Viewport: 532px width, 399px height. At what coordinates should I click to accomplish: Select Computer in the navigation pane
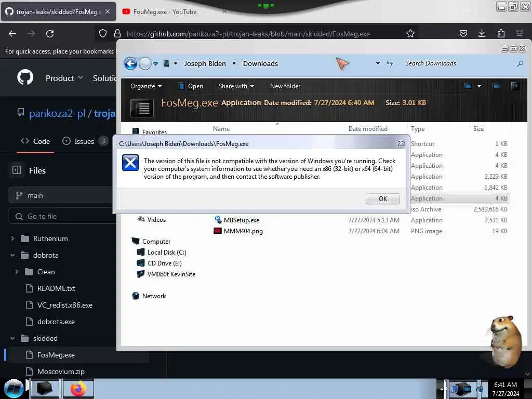pyautogui.click(x=151, y=241)
